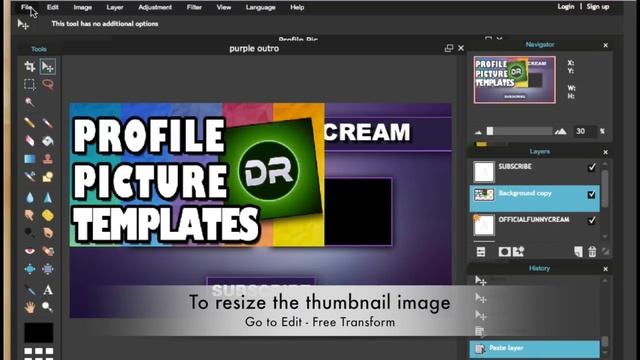Click the Navigator zoom out icon
The height and width of the screenshot is (360, 640).
click(478, 132)
